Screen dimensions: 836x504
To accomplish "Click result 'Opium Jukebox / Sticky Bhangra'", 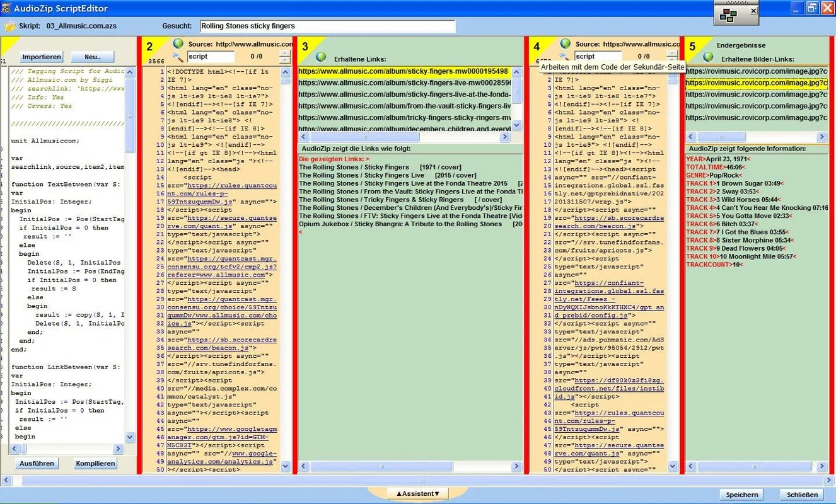I will 410,224.
